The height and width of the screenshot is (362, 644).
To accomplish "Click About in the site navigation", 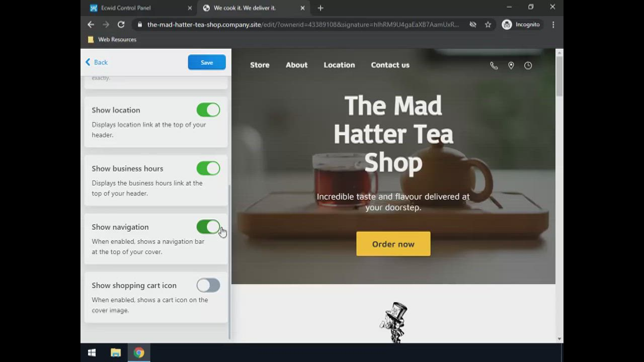I will 296,65.
